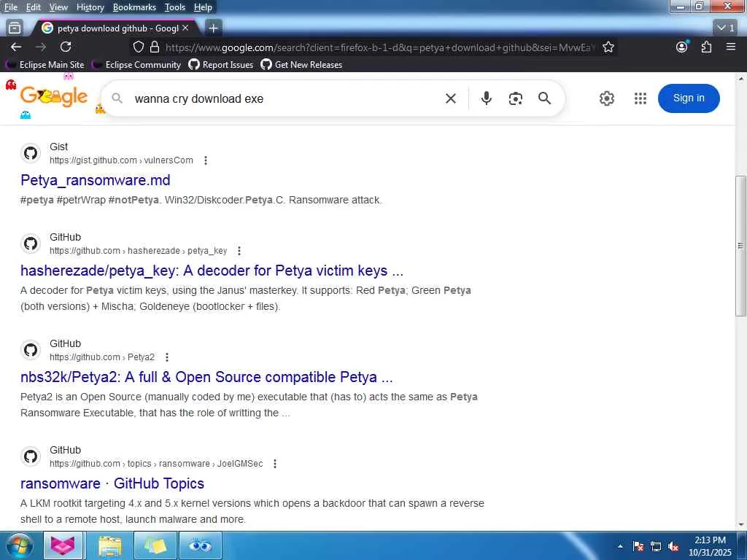The height and width of the screenshot is (560, 747).
Task: Bookmark this page with the star
Action: tap(608, 47)
